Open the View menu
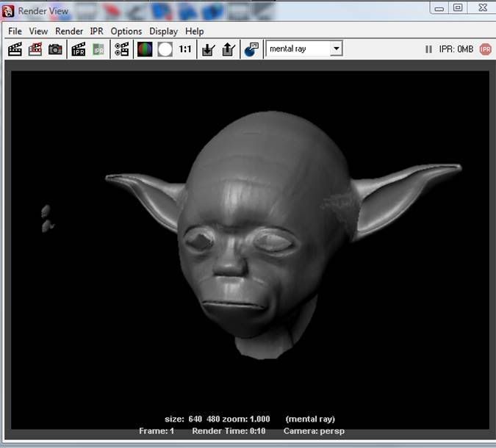496x448 pixels. (38, 32)
